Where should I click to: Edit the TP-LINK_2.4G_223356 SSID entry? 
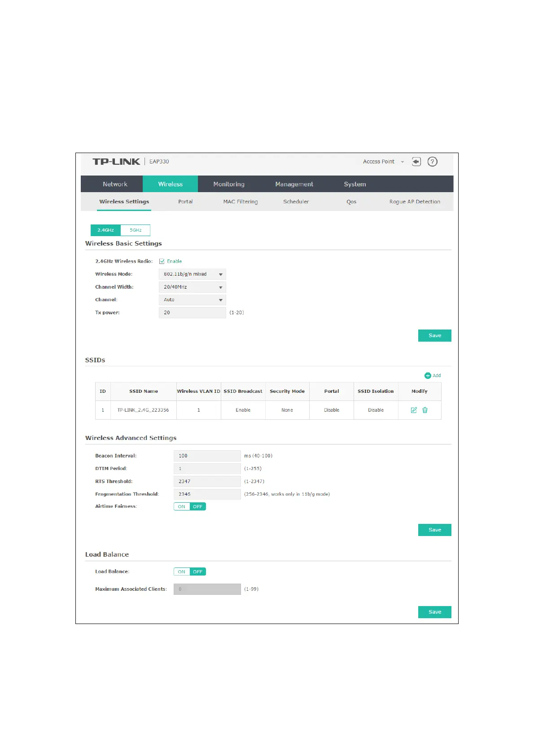[x=414, y=410]
